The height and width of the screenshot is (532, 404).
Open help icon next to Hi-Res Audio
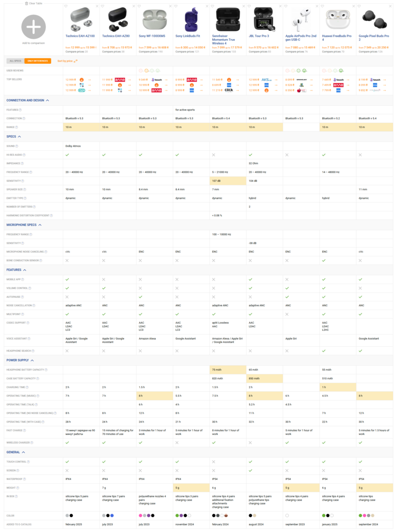pos(24,155)
